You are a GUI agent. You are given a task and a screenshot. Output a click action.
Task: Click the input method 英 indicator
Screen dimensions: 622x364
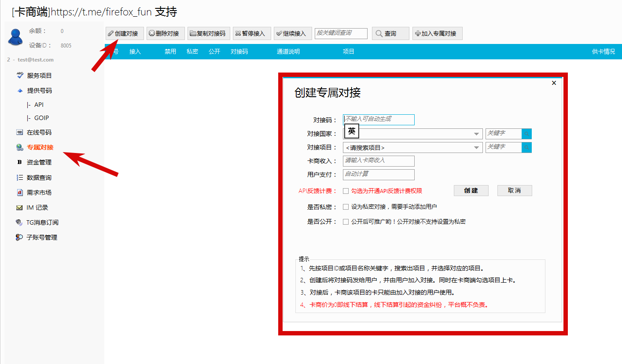click(351, 131)
